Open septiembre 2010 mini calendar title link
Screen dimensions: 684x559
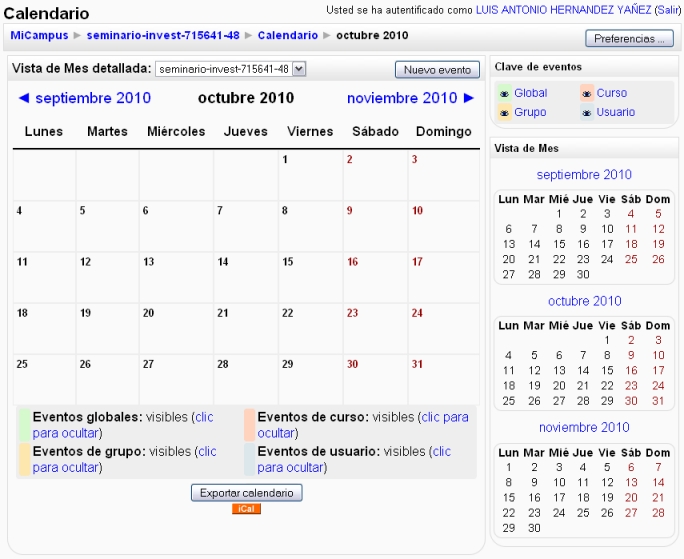coord(584,175)
